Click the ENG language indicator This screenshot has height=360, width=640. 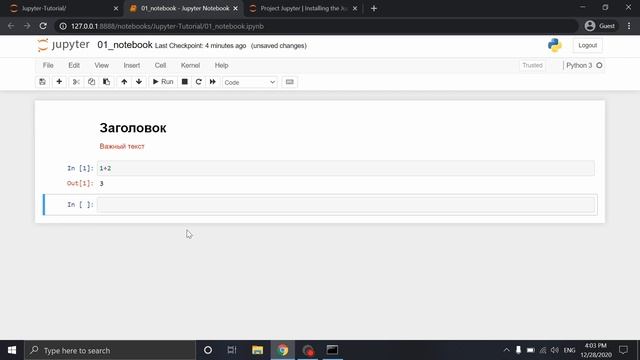(569, 350)
